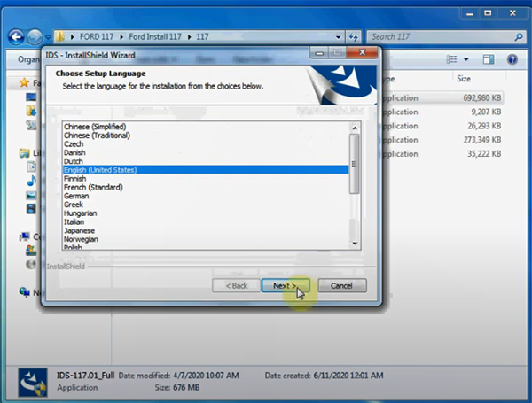Screen dimensions: 532x403
Task: Click the Desktop icon under Favorites
Action: click(31, 97)
